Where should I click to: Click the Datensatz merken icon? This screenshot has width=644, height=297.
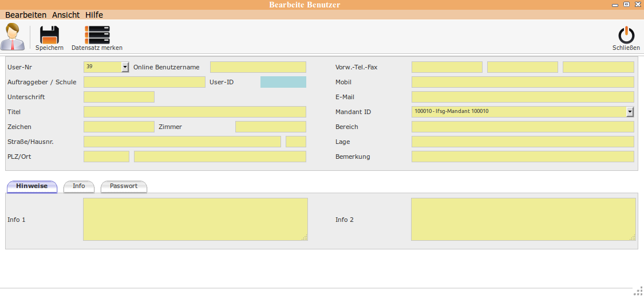click(97, 35)
